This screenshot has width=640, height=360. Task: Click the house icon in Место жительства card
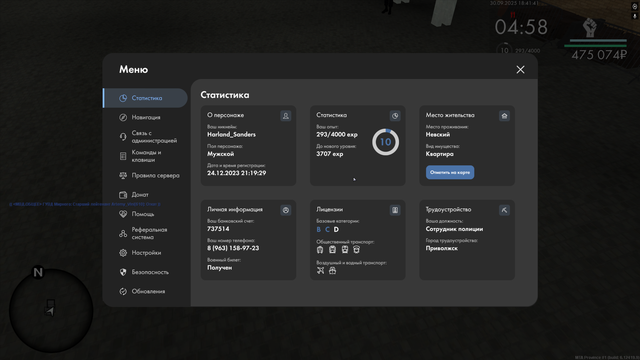(x=504, y=116)
